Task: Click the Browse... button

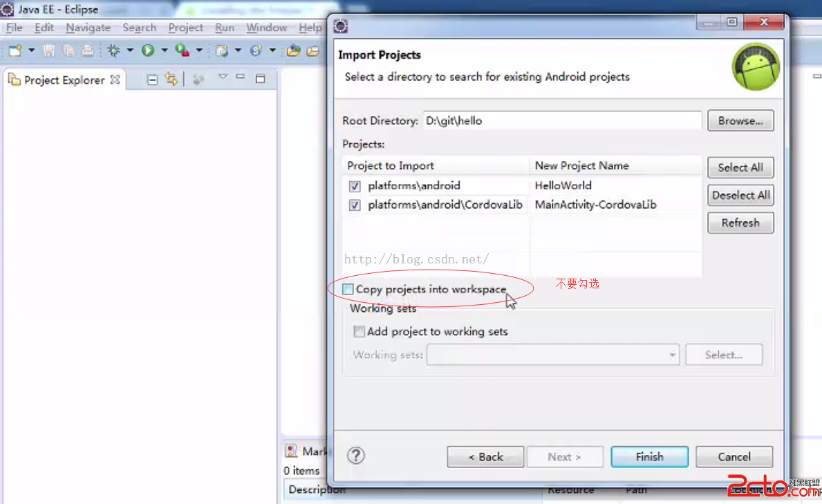Action: (x=740, y=120)
